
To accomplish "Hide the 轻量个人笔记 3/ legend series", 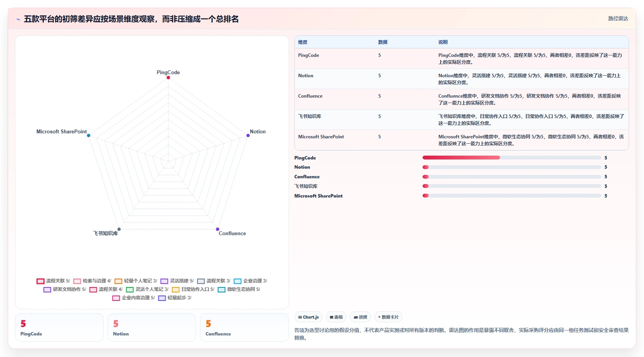I will coord(136,281).
